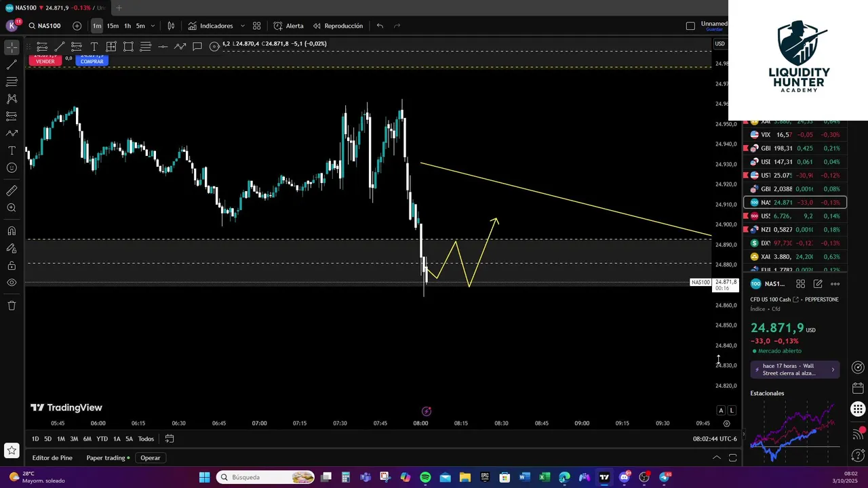This screenshot has width=868, height=488.
Task: Open the USD currency dropdown on price scale
Action: tap(719, 43)
